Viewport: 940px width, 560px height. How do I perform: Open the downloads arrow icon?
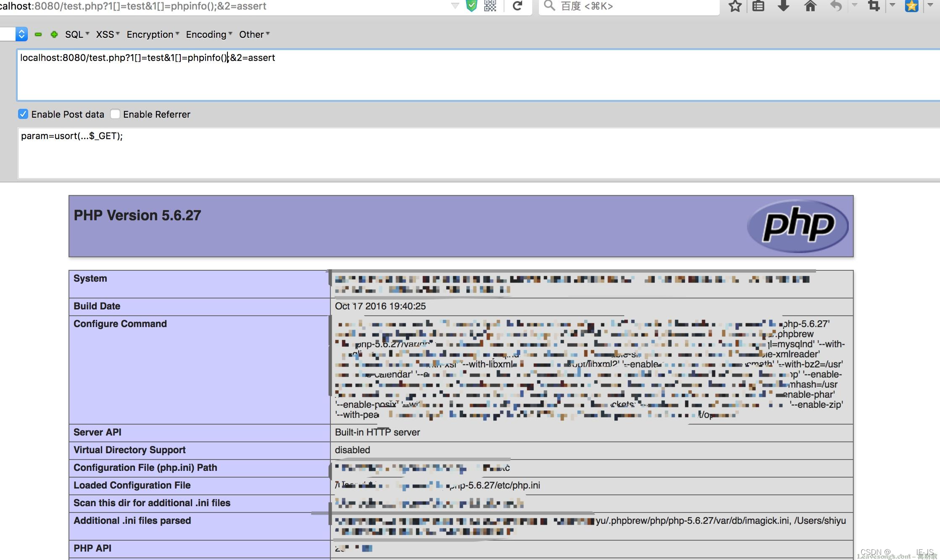click(784, 6)
